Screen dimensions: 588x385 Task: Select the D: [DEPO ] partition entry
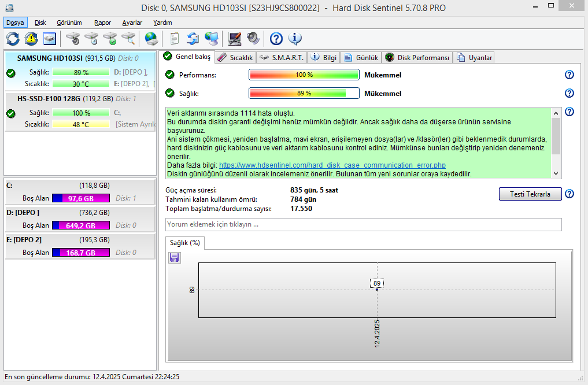point(80,219)
